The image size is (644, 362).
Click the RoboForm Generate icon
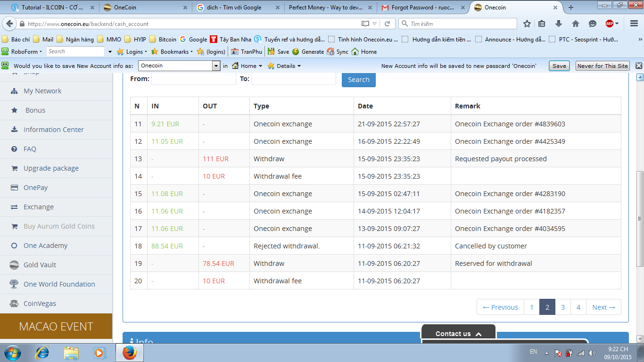coord(296,52)
